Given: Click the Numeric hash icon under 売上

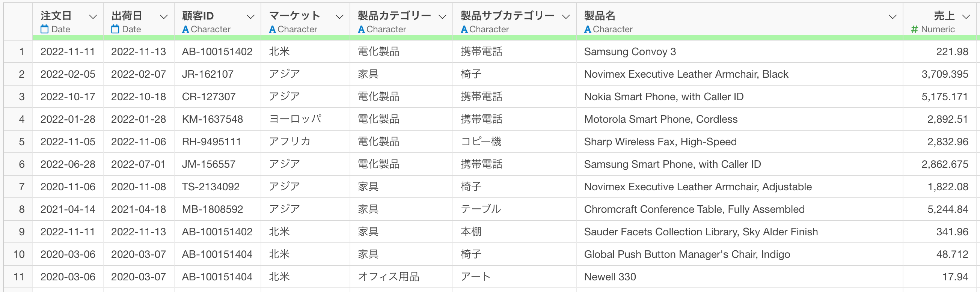Looking at the screenshot, I should coord(915,29).
